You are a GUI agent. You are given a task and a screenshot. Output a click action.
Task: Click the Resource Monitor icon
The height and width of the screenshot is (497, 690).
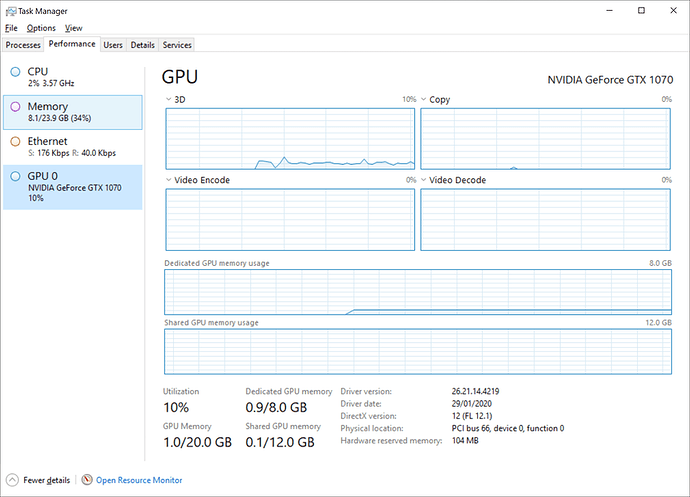tap(87, 480)
